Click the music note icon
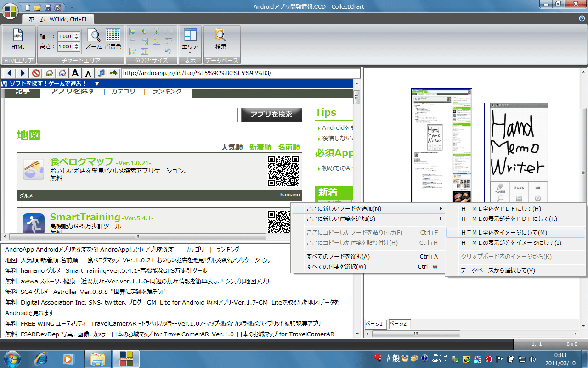 (x=102, y=73)
